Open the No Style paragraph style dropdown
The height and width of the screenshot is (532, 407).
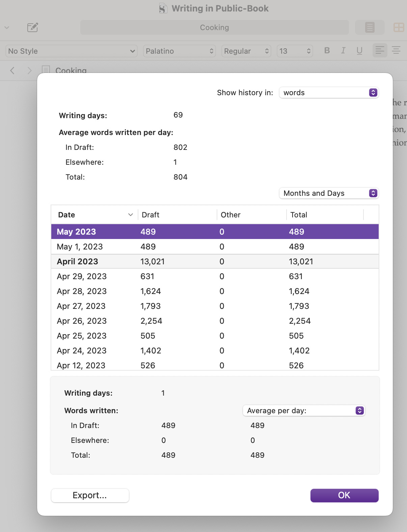click(72, 51)
